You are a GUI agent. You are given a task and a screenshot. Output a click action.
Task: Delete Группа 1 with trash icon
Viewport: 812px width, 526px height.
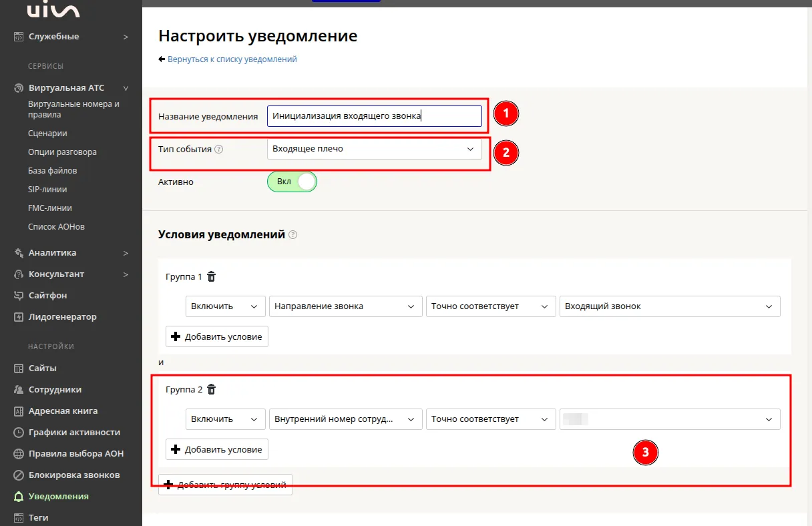(x=212, y=276)
